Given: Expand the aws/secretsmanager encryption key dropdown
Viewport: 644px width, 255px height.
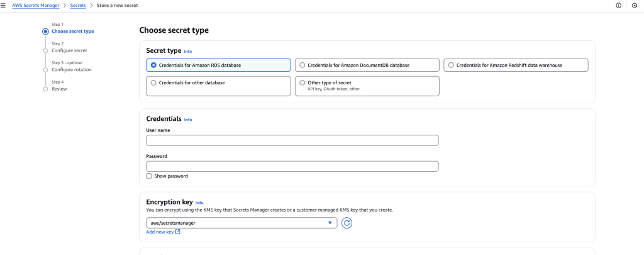Looking at the screenshot, I should (x=241, y=223).
